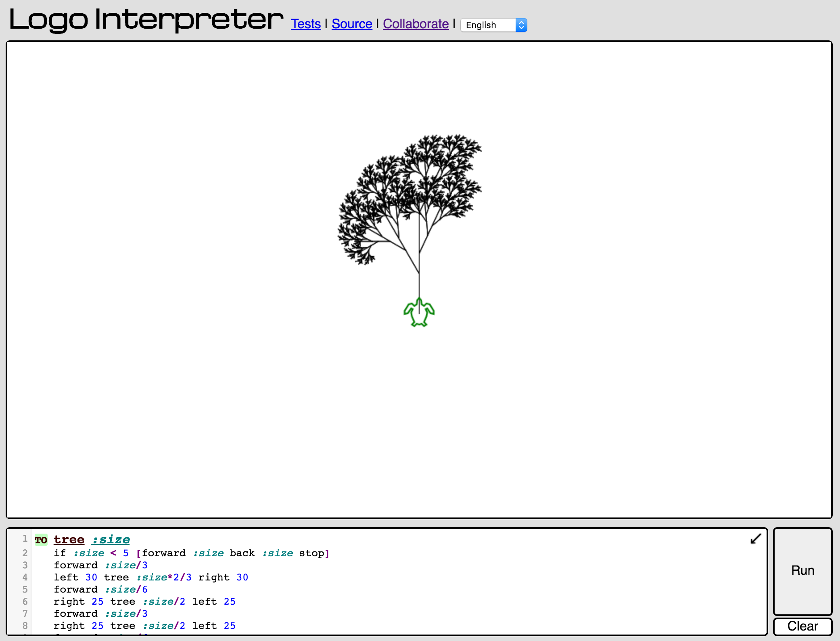Click the underlined tree procedure name
Viewport: 840px width, 641px height.
pos(69,540)
